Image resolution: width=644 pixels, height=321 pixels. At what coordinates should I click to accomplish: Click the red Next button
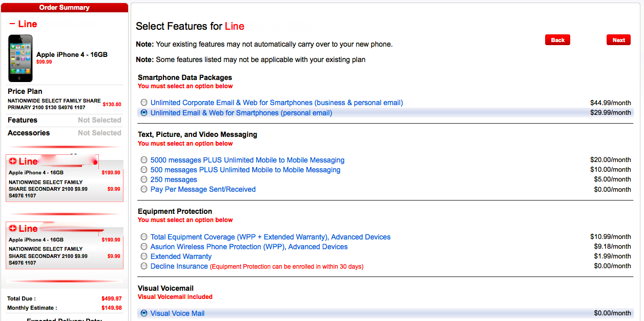coord(618,40)
